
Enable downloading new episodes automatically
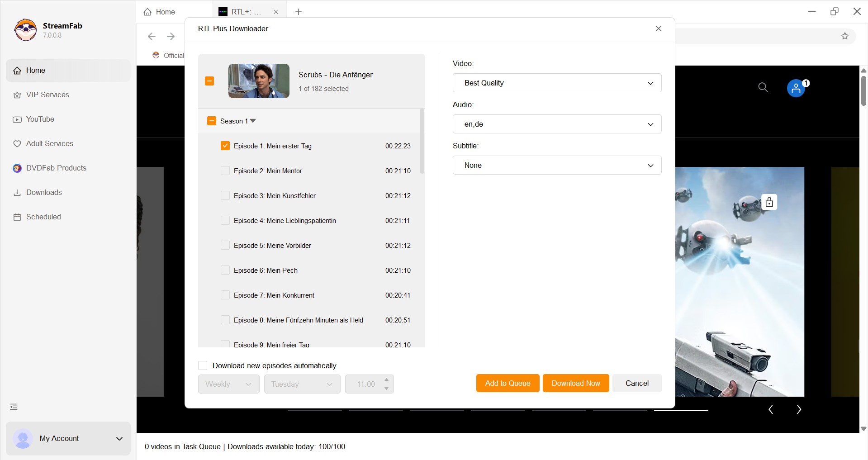point(202,365)
